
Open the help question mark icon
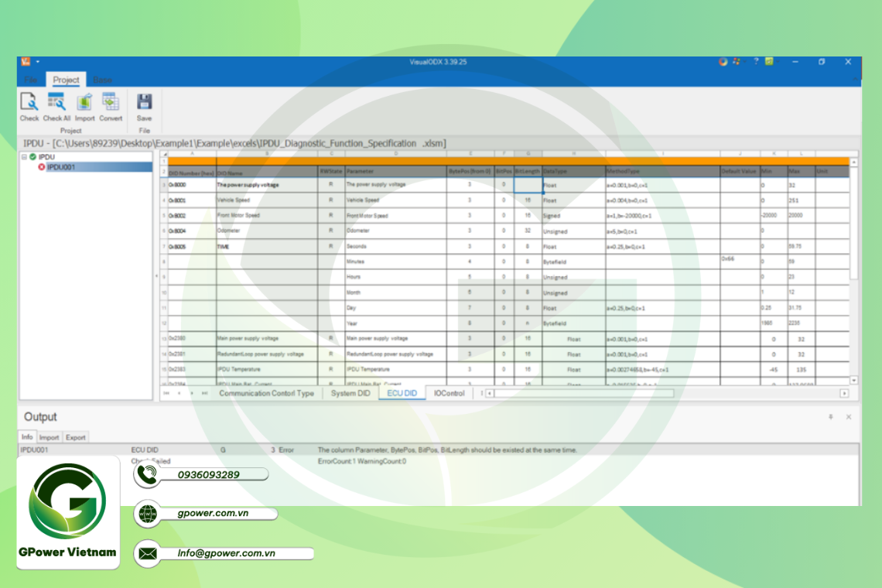pos(755,62)
